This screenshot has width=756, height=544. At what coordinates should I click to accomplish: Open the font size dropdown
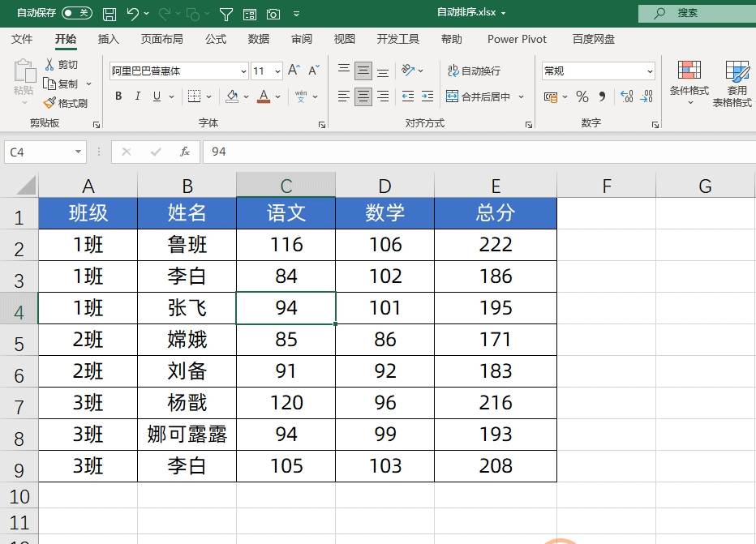click(x=276, y=71)
